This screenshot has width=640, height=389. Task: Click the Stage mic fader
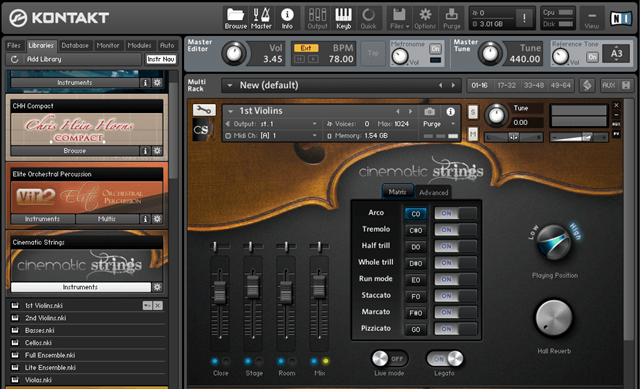click(253, 286)
